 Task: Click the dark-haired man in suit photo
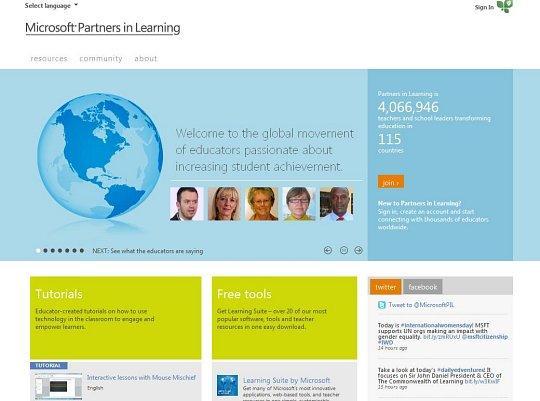187,204
